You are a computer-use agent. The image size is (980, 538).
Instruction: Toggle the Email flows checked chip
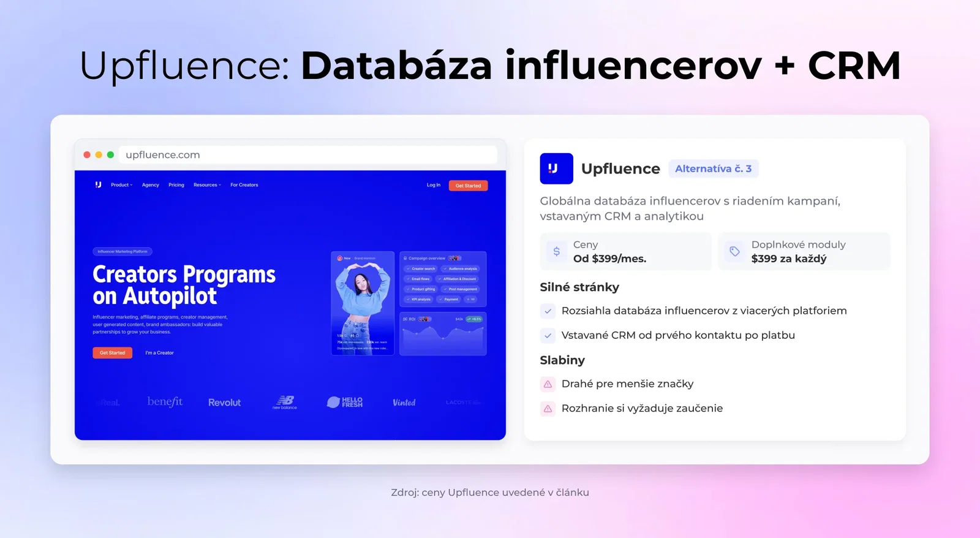418,279
